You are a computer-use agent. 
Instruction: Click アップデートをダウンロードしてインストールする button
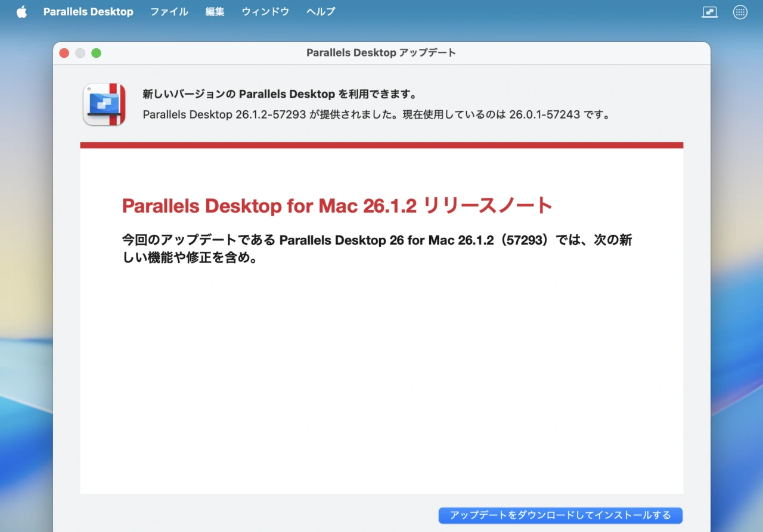[560, 515]
